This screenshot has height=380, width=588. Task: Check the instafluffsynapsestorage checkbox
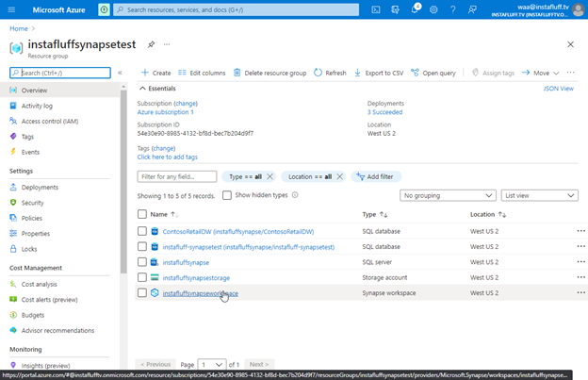(x=142, y=277)
